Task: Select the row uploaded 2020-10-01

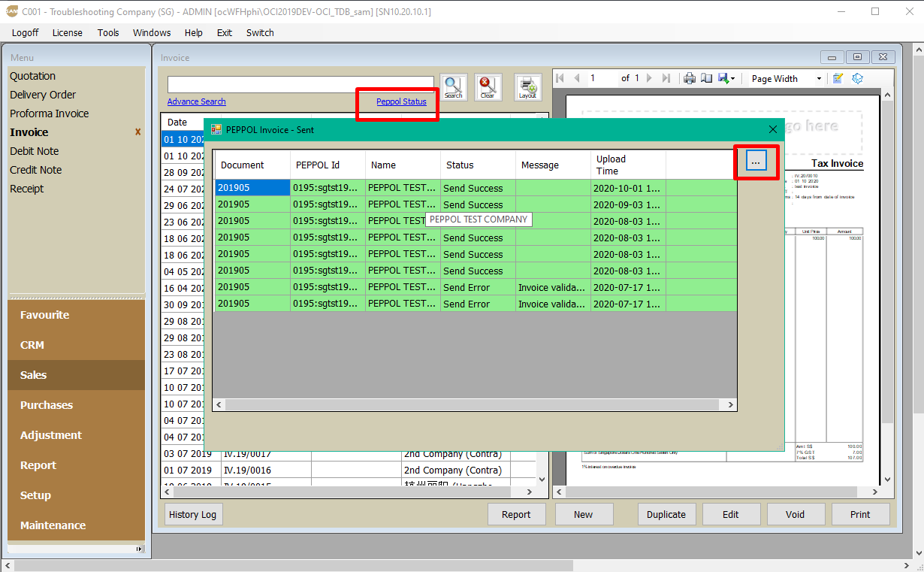Action: click(476, 188)
